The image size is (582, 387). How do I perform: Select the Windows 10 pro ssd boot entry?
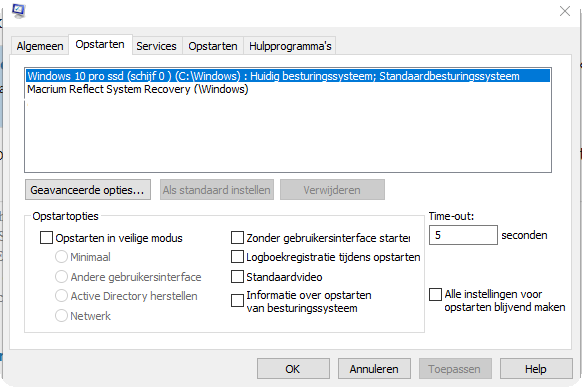(288, 76)
